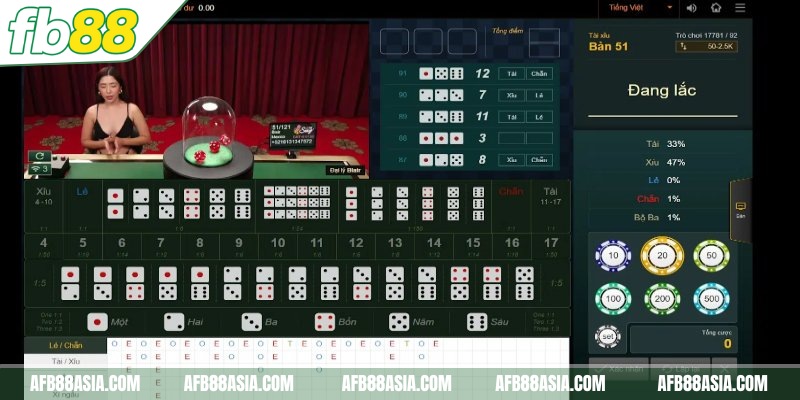Open the side panel tab with screen icon
Screen dimensions: 800x400
click(741, 210)
